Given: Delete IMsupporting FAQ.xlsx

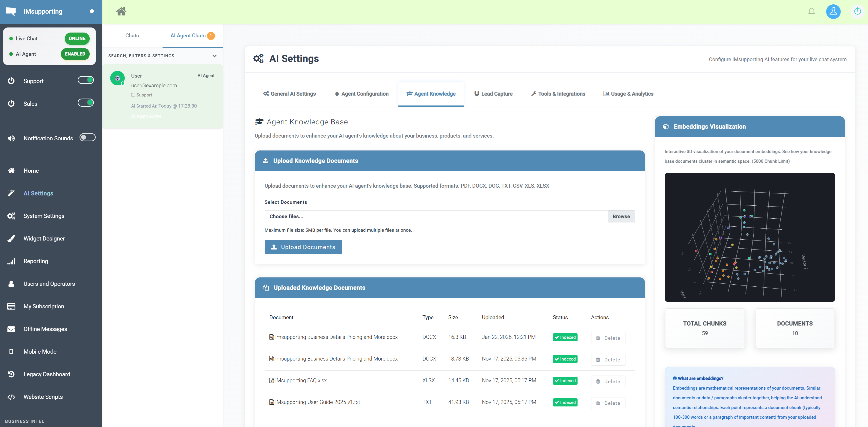Looking at the screenshot, I should (608, 381).
